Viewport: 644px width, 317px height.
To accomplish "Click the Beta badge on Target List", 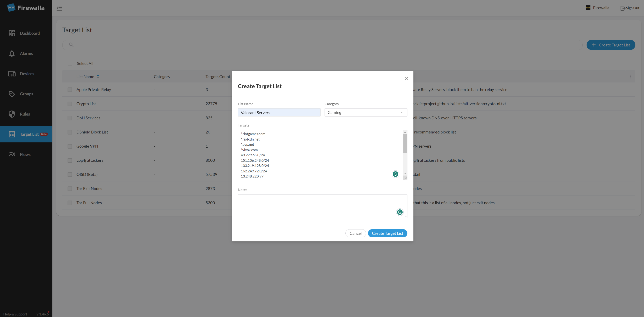I will pyautogui.click(x=44, y=134).
